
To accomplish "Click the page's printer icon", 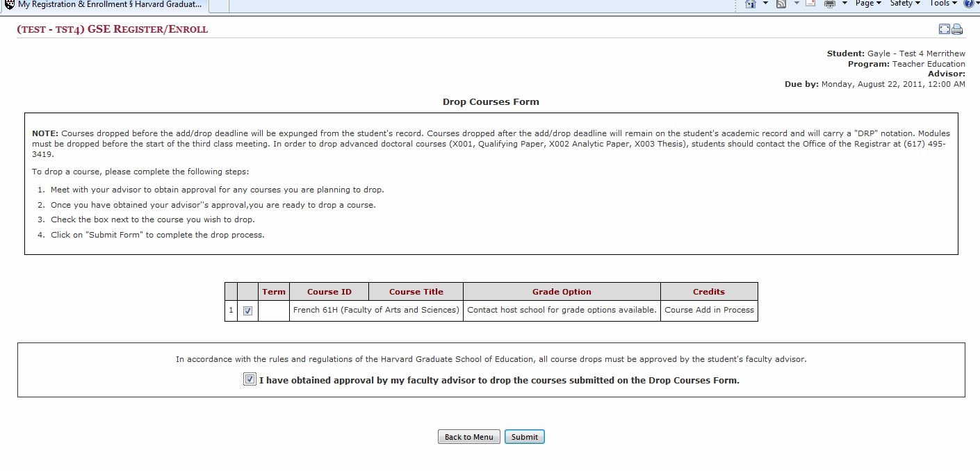I will click(957, 29).
